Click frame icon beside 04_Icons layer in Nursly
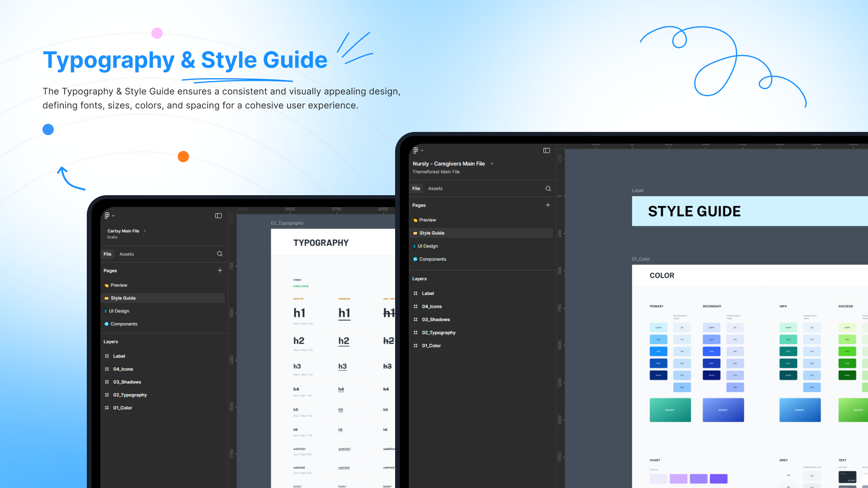This screenshot has width=868, height=488. [415, 306]
